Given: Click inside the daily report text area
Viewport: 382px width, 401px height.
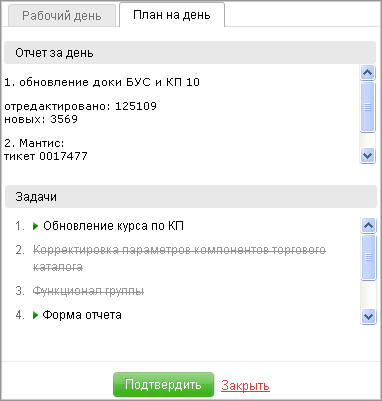Looking at the screenshot, I should [x=182, y=114].
